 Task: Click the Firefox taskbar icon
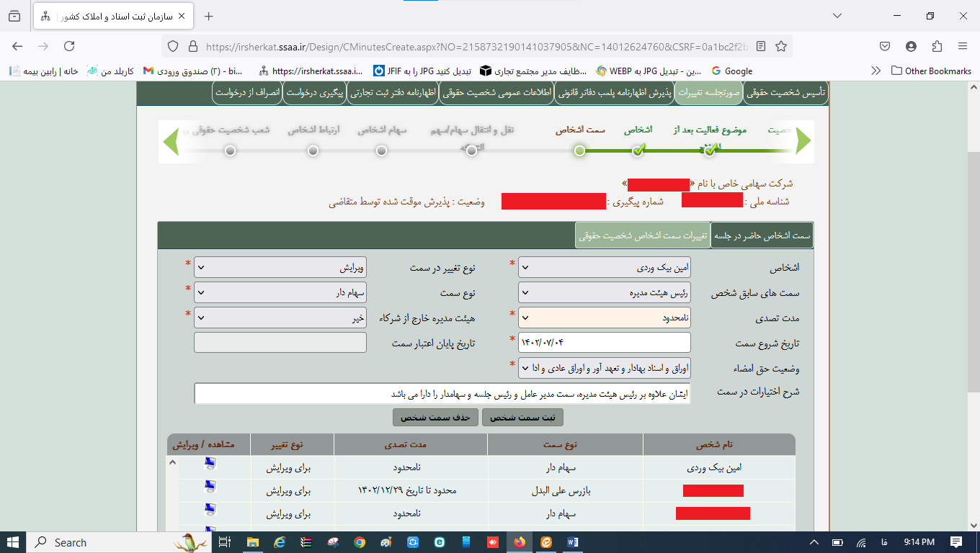click(x=520, y=542)
